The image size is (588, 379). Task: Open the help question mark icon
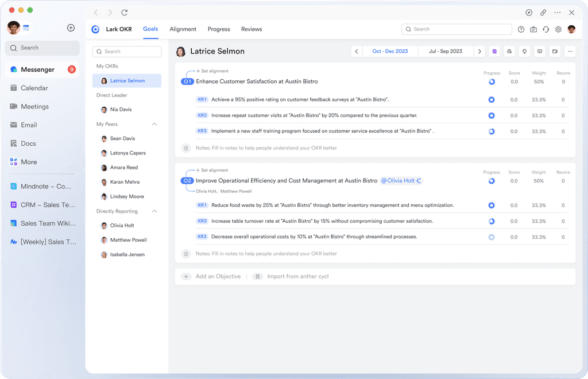click(521, 29)
